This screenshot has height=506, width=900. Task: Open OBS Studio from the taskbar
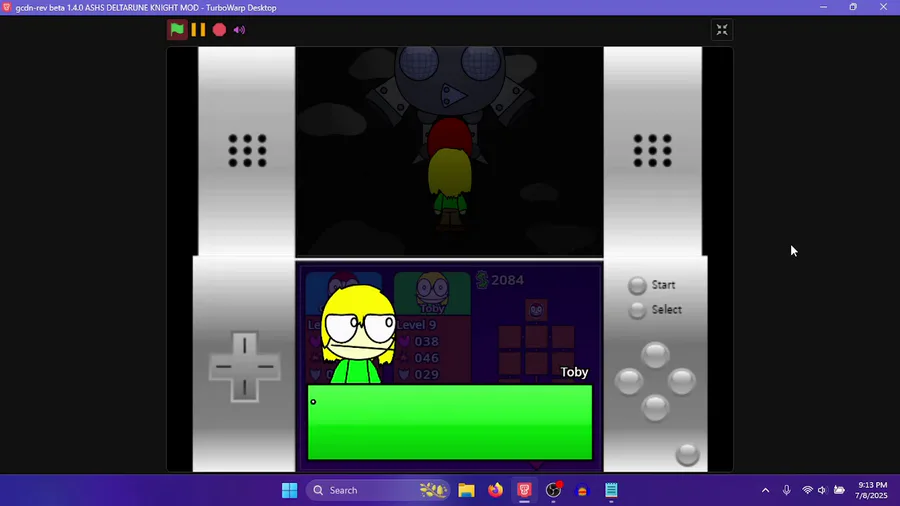(x=553, y=491)
